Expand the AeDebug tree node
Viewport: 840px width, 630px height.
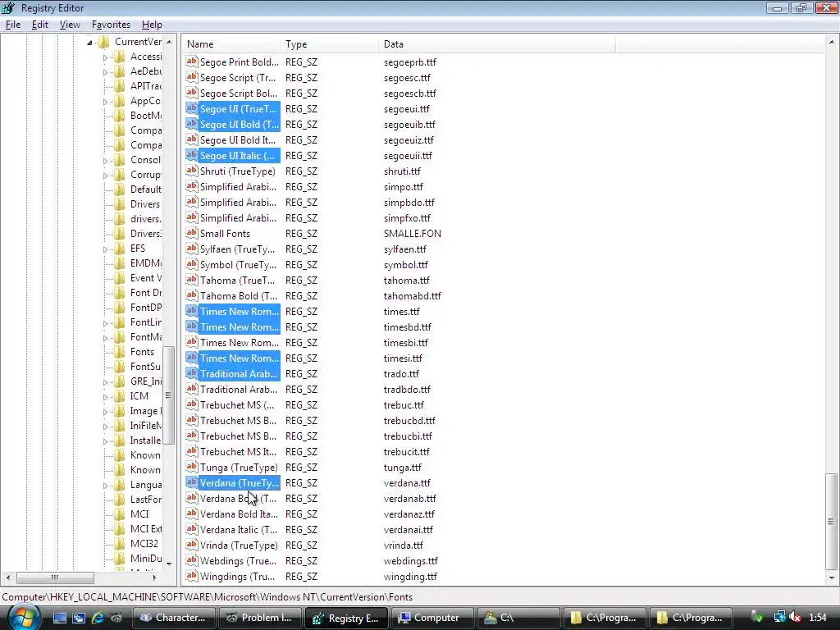point(106,72)
